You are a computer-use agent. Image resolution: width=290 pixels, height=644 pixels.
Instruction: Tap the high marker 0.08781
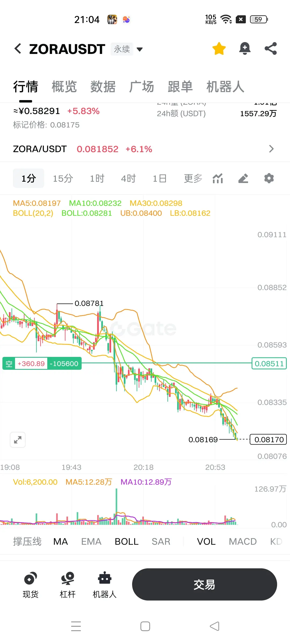pos(89,303)
